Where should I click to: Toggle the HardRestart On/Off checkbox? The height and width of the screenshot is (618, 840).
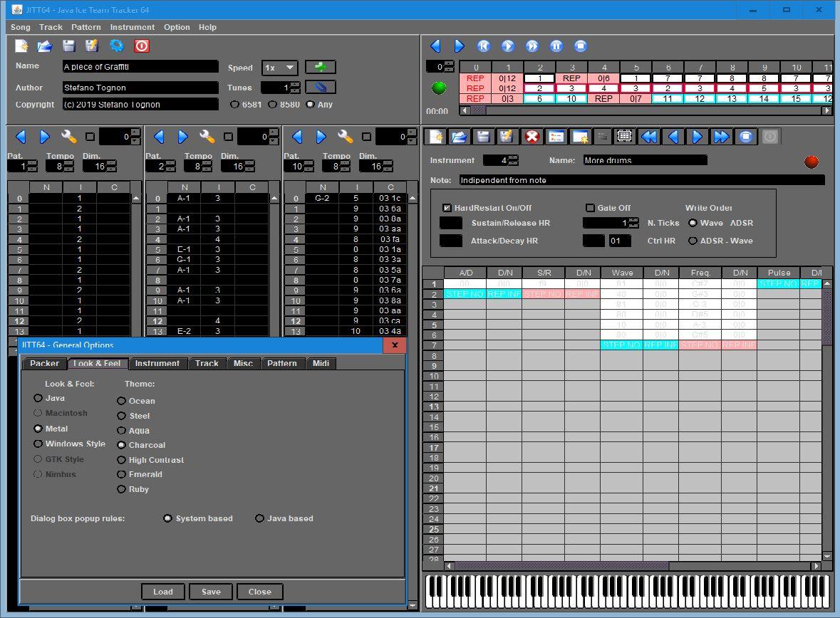click(447, 208)
